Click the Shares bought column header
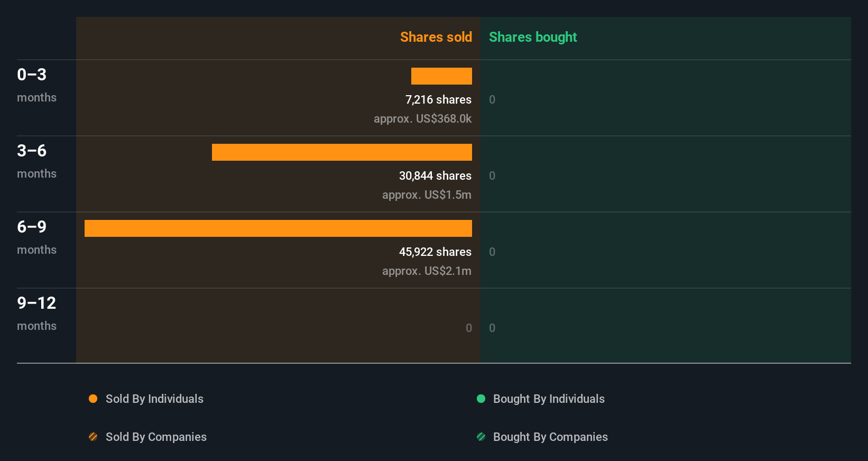868x461 pixels. pyautogui.click(x=533, y=37)
